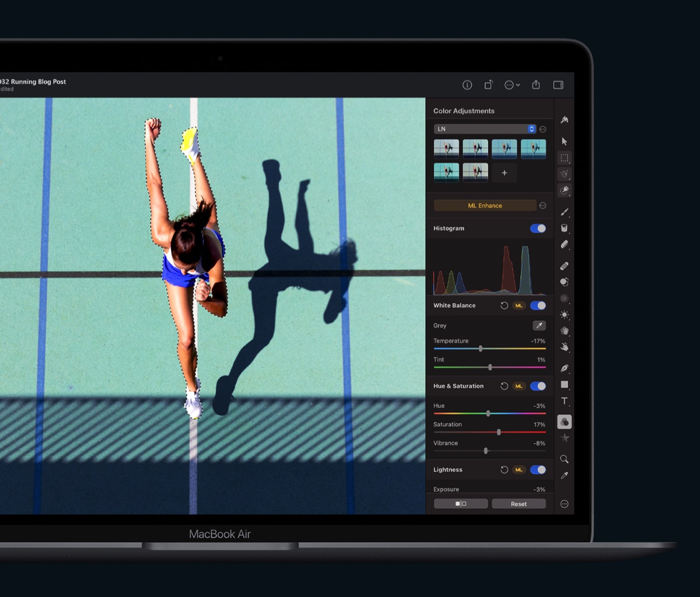Screen dimensions: 700x597
Task: Toggle the Histogram switch
Action: (538, 229)
